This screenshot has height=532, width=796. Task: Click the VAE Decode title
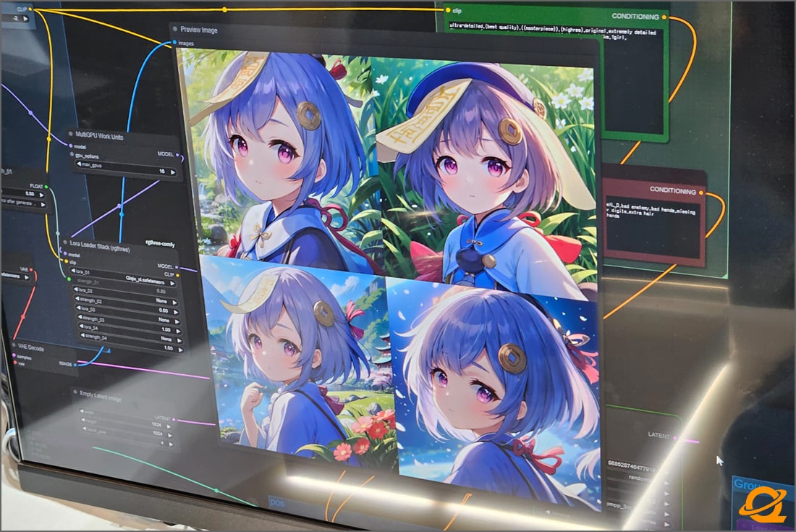coord(31,347)
